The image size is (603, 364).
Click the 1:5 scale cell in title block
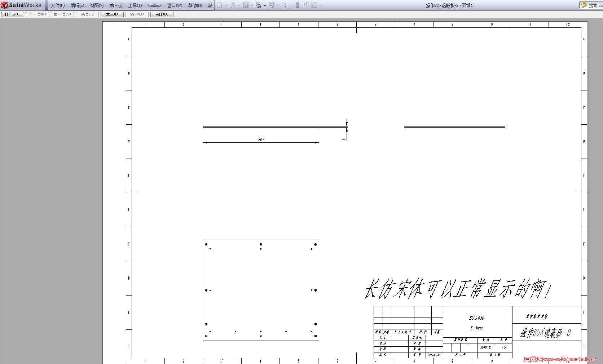[504, 347]
